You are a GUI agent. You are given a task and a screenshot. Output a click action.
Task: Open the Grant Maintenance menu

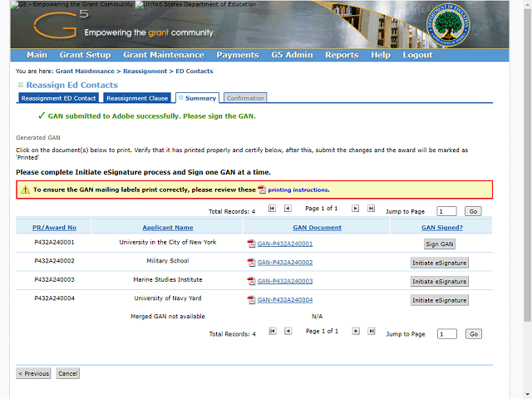[x=163, y=55]
